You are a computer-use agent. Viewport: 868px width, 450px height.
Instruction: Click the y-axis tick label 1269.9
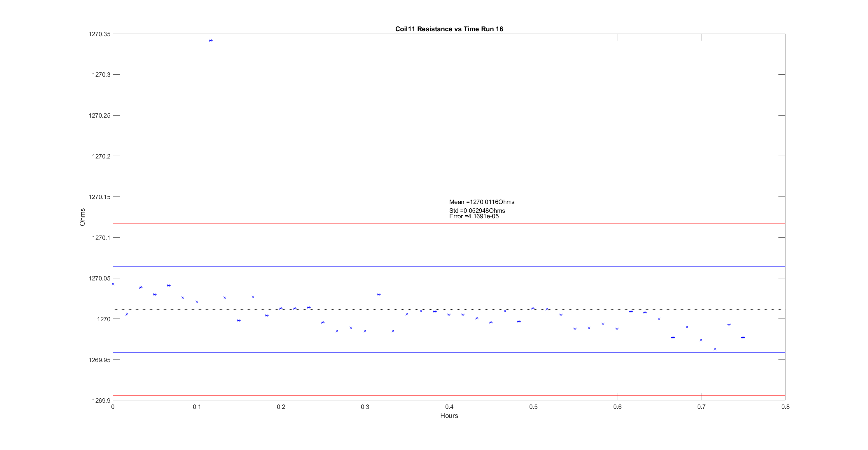coord(101,400)
